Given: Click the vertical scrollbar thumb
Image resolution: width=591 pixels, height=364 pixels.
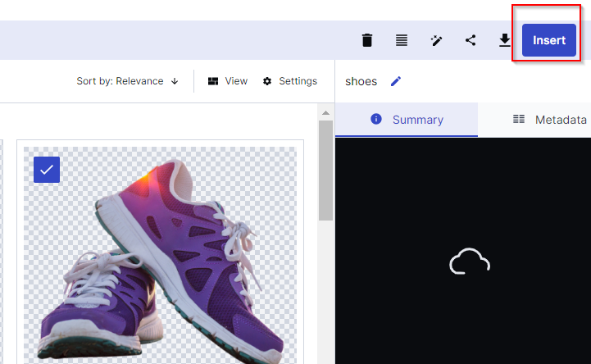Looking at the screenshot, I should pos(325,171).
